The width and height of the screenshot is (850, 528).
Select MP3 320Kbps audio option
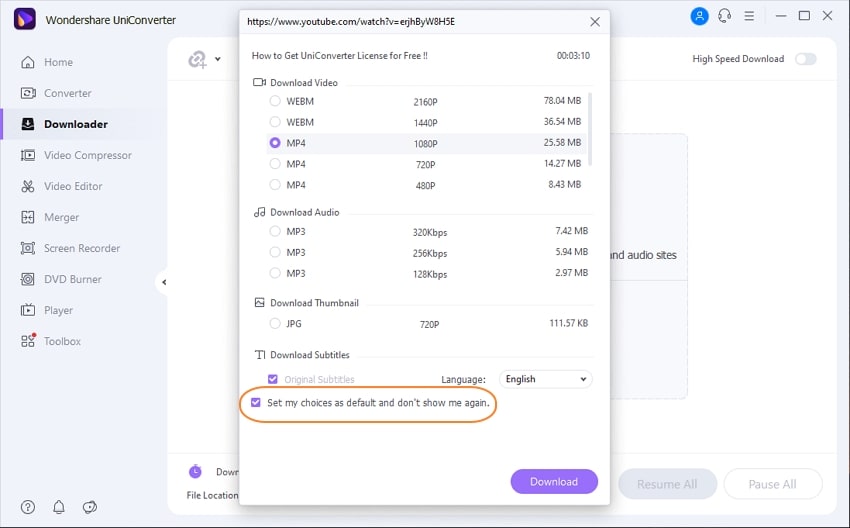click(x=275, y=231)
